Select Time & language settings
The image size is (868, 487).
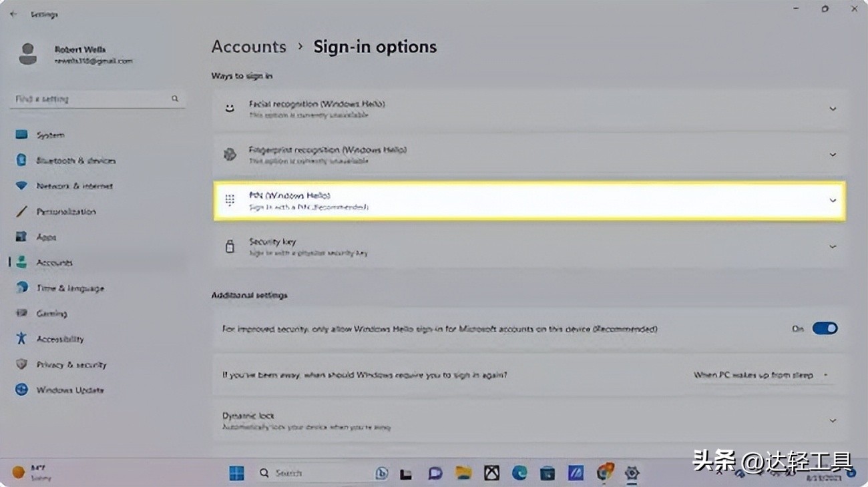point(71,288)
